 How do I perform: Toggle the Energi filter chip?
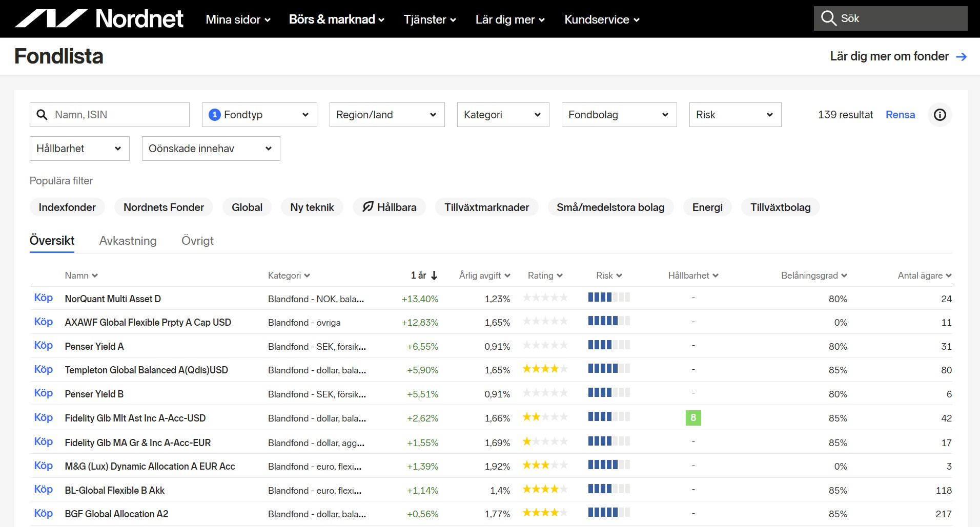pyautogui.click(x=707, y=207)
